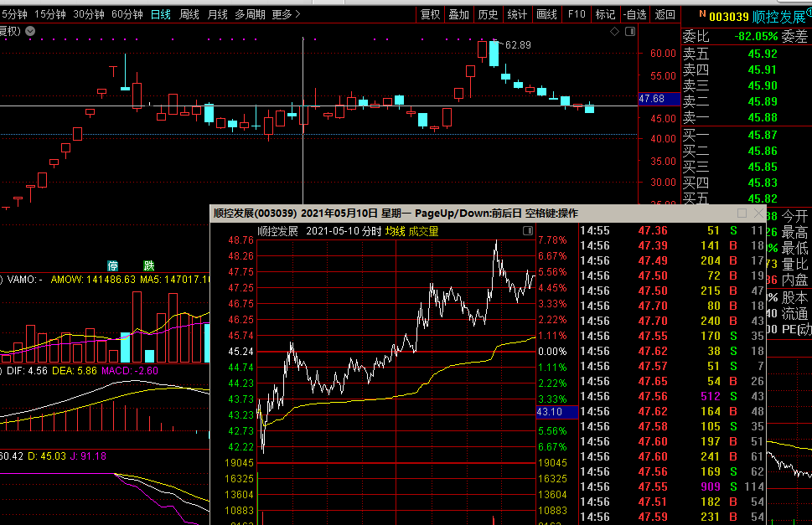This screenshot has width=812, height=525.
Task: Click the 委比 value -82.05%
Action: (756, 36)
